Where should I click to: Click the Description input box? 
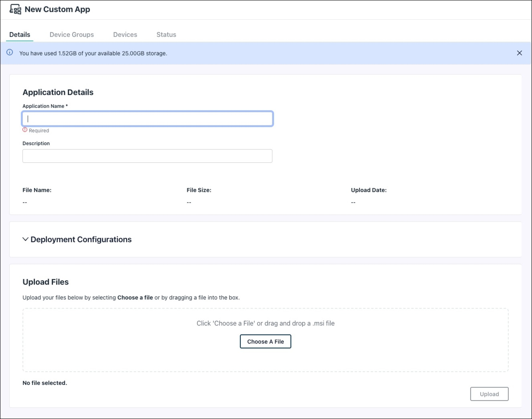pos(147,156)
